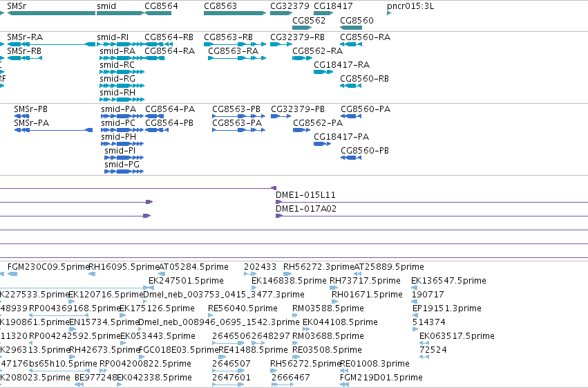This screenshot has width=588, height=388.
Task: Open the CG8562-RA transcript label
Action: pyautogui.click(x=318, y=51)
